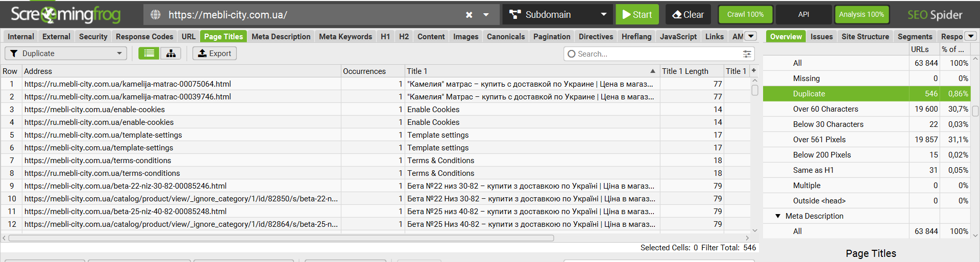Viewport: 980px width, 262px height.
Task: Open the Issues tab
Action: [x=821, y=37]
